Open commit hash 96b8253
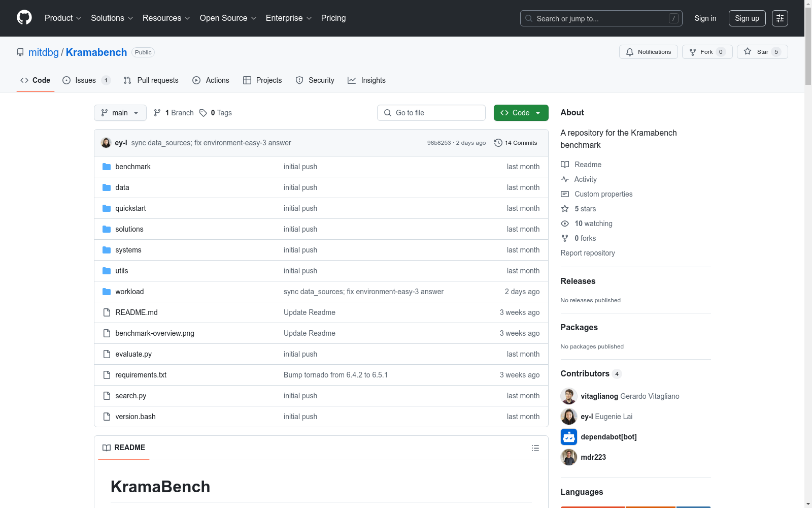The image size is (812, 508). 439,143
